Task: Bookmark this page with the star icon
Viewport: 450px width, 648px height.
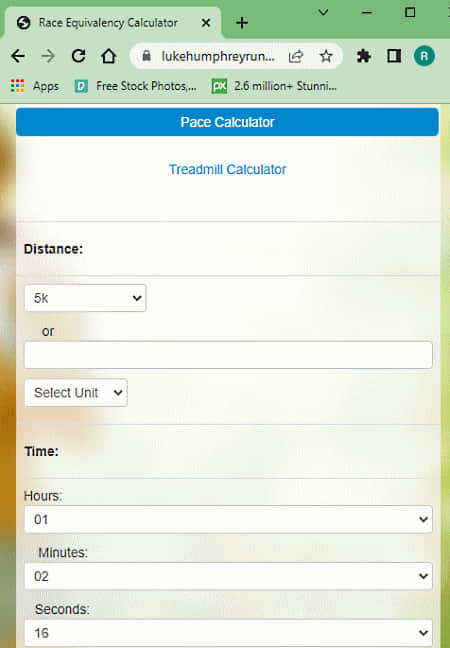Action: (x=326, y=56)
